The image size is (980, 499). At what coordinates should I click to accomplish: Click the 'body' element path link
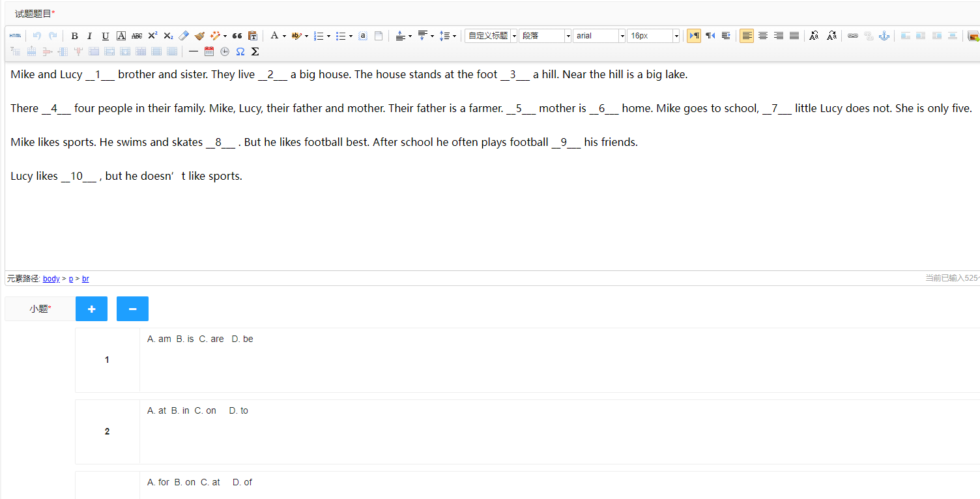coord(51,279)
